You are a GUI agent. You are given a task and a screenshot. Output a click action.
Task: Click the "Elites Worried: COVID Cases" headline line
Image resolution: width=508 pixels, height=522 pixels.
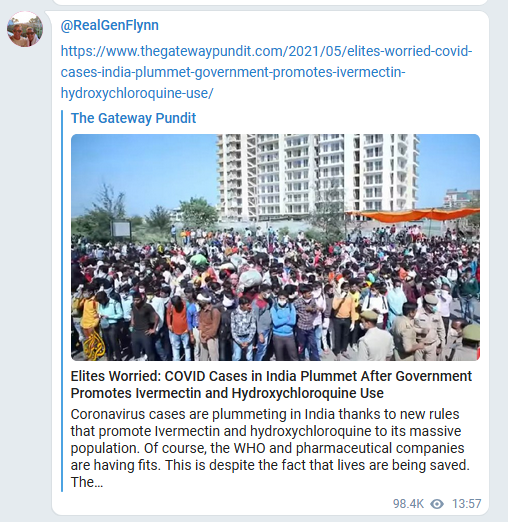pos(271,376)
